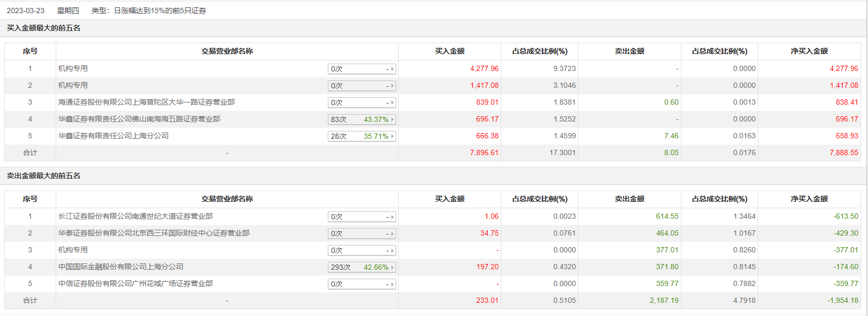Click arrow icon in 华泰证券 row's 0次 box

(x=392, y=233)
